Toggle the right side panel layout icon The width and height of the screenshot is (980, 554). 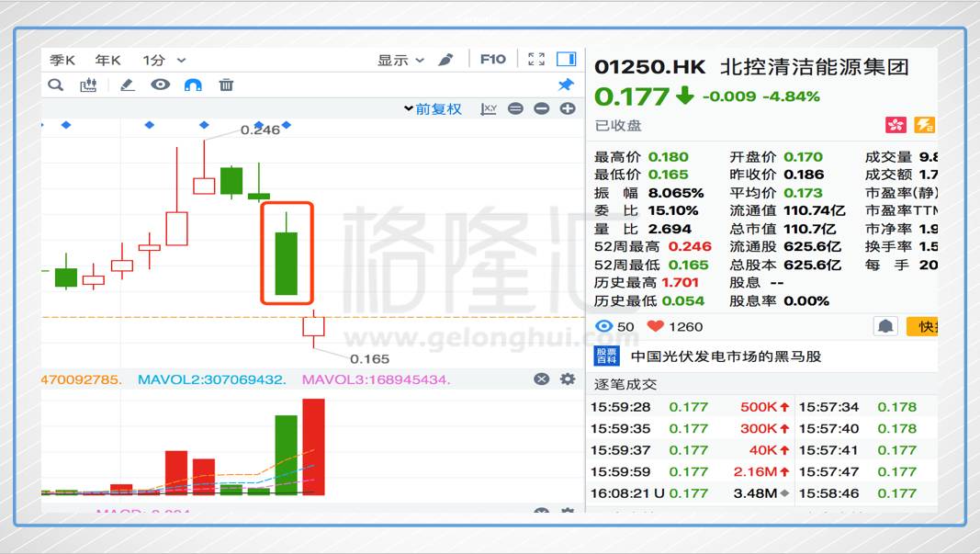pyautogui.click(x=567, y=60)
